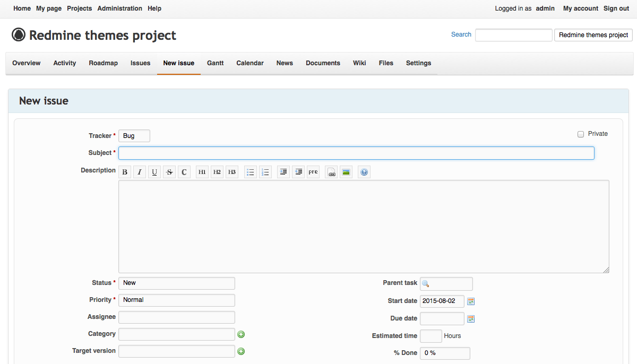637x364 pixels.
Task: Open the Priority dropdown showing Normal
Action: 177,300
